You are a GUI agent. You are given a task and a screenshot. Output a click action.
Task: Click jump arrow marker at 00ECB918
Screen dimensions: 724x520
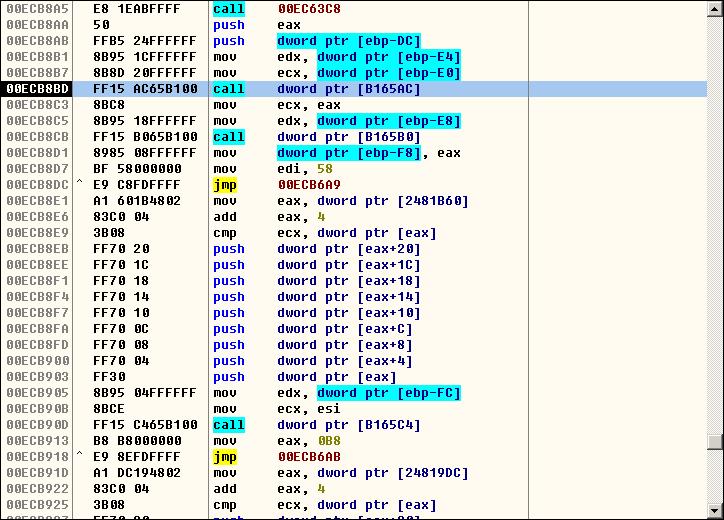(79, 455)
